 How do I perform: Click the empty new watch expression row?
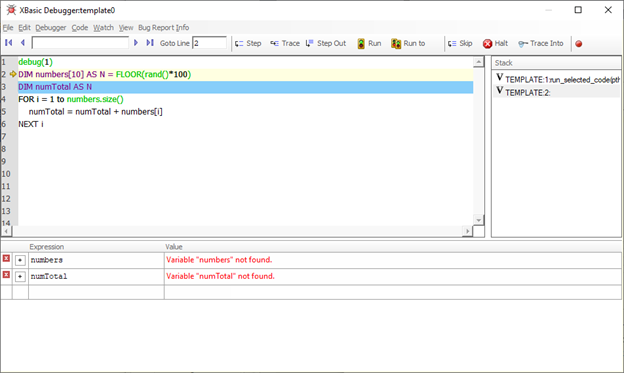96,292
